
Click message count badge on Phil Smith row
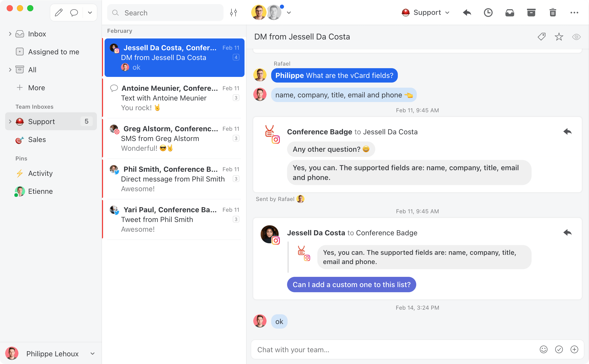point(236,179)
